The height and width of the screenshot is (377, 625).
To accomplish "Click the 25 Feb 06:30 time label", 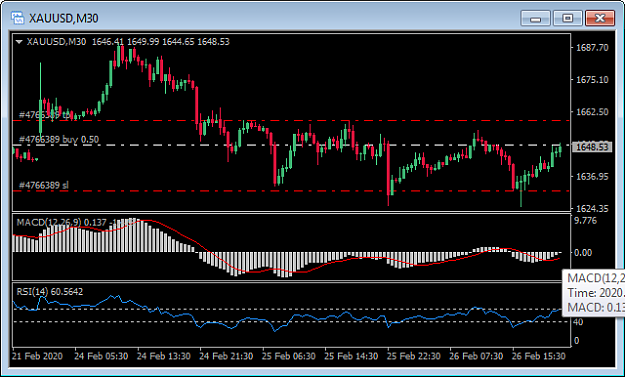I will pos(289,355).
